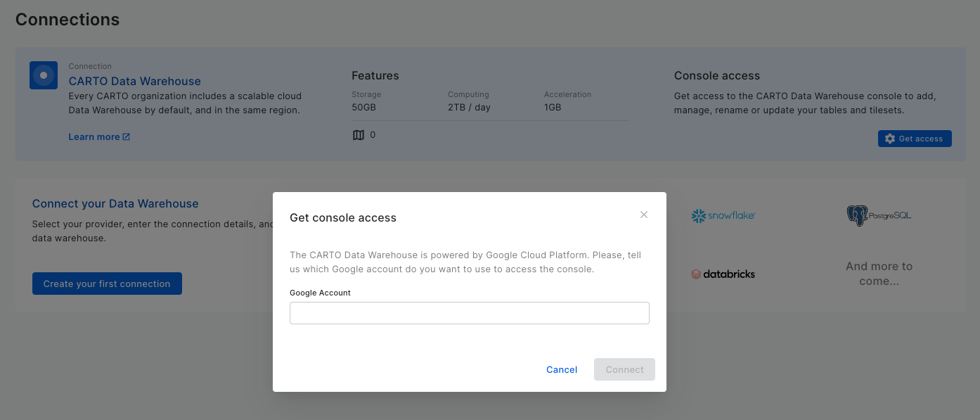Open the Learn more link

94,136
